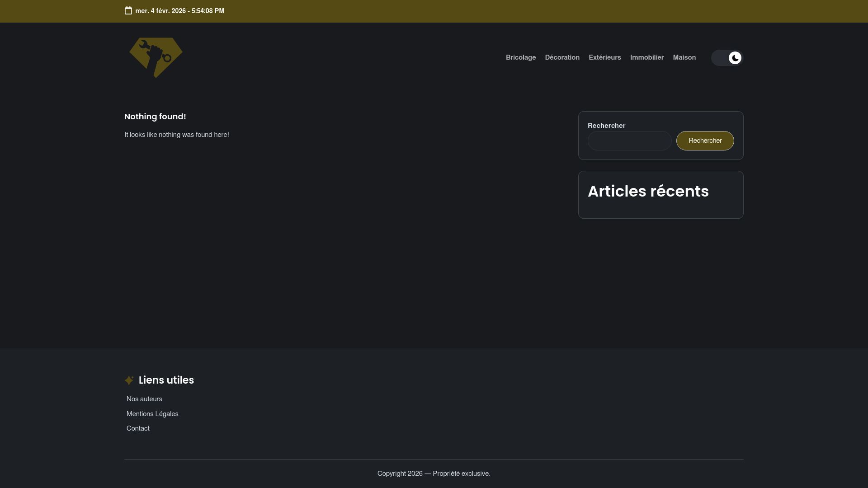Screen dimensions: 868x488
Task: Click 'It looks like nothing was found here!' text
Action: (x=177, y=135)
